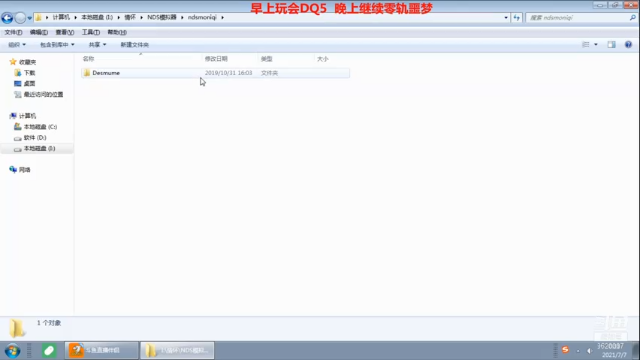Open 最近访问的位置 in the navigation pane
Viewport: 640px width, 360px height.
(43, 94)
